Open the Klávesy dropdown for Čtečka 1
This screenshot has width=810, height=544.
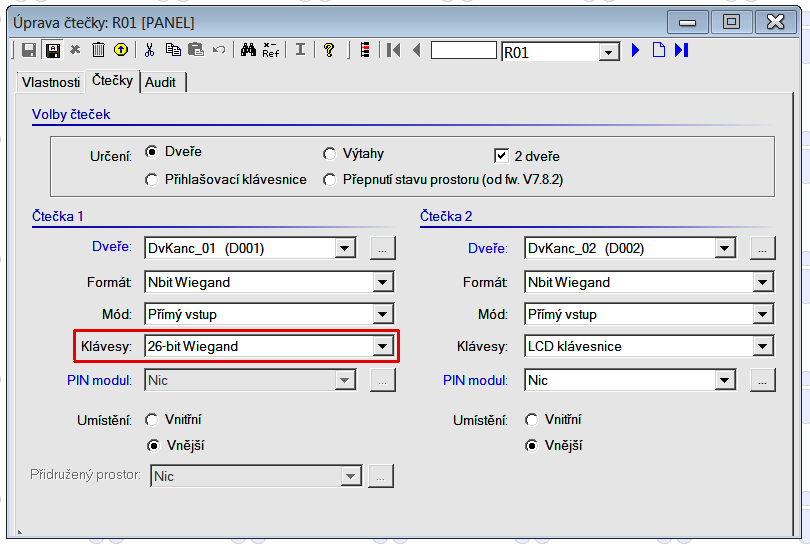[381, 347]
